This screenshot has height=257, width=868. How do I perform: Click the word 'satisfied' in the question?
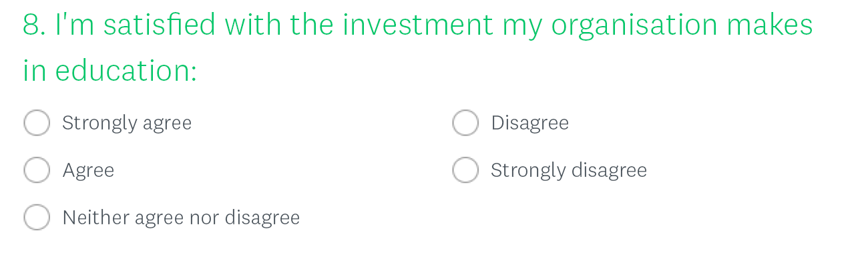point(160,25)
